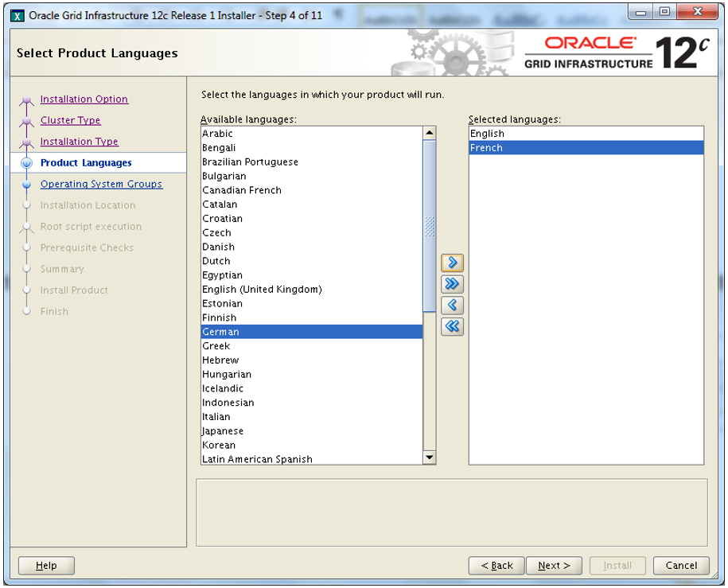Click the Next button
This screenshot has width=728, height=588.
tap(554, 565)
